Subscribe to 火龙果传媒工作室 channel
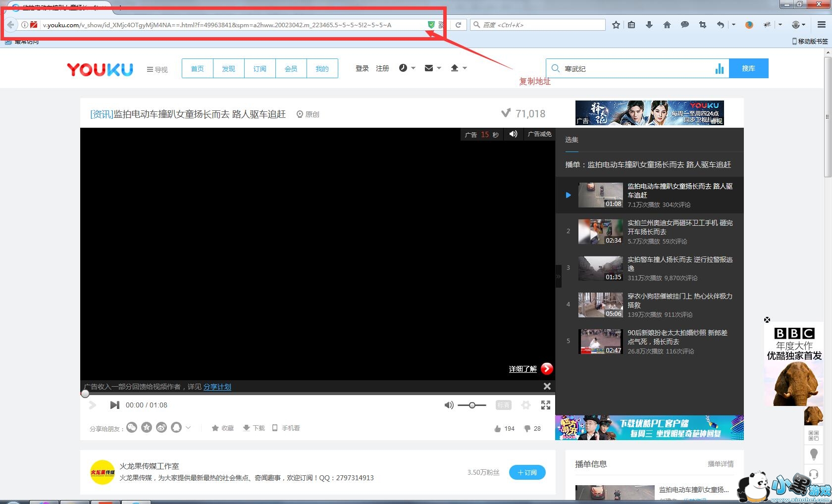The height and width of the screenshot is (504, 832). tap(527, 472)
